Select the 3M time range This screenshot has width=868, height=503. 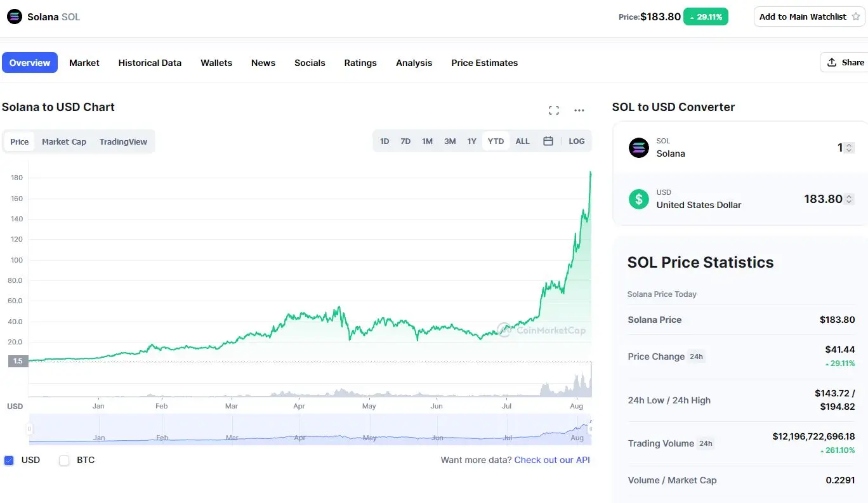point(450,141)
